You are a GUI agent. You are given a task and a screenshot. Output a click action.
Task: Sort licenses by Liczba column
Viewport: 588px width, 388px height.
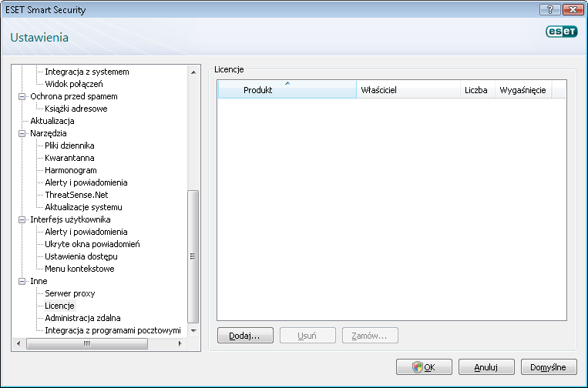tap(478, 90)
